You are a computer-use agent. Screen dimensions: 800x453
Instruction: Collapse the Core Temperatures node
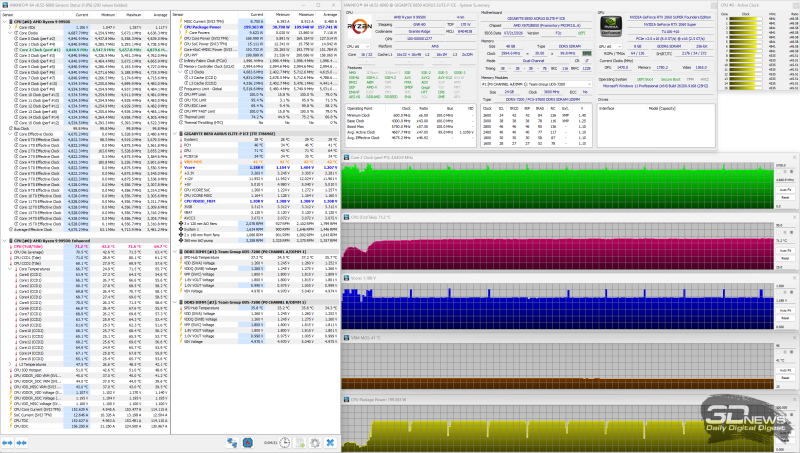point(10,269)
